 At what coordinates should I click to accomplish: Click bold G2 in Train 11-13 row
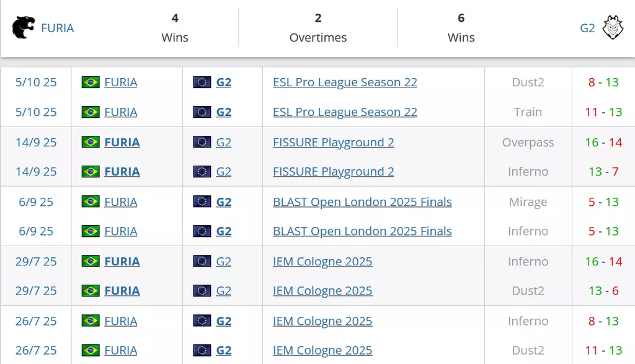click(223, 112)
